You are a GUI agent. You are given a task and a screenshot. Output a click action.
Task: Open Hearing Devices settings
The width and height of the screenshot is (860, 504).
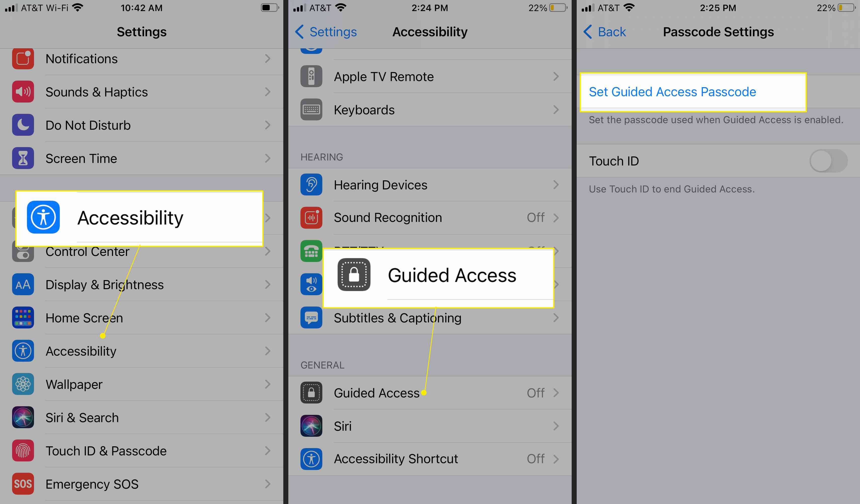[429, 184]
